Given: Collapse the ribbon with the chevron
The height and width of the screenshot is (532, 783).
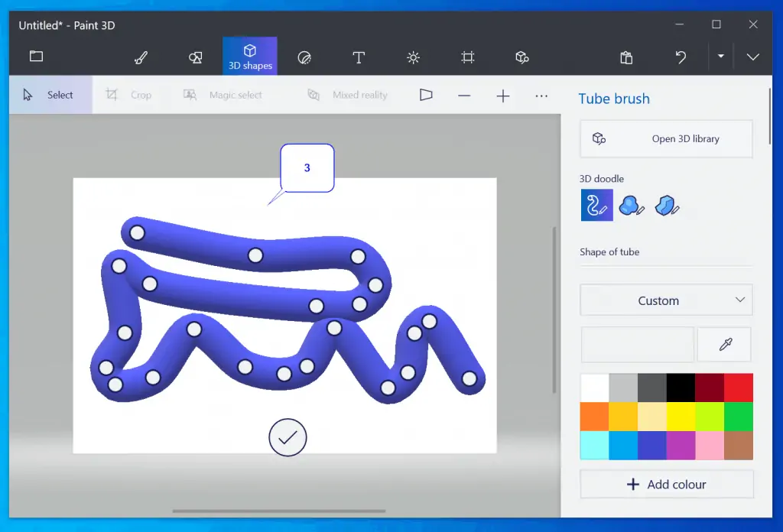Looking at the screenshot, I should 753,57.
